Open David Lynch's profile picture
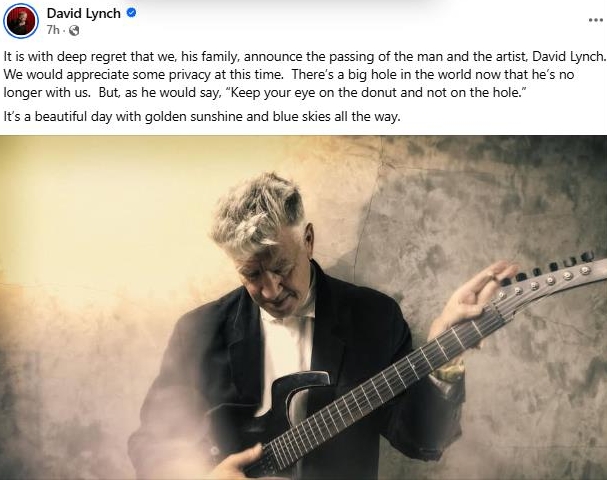Screen dimensions: 607x480 point(21,21)
